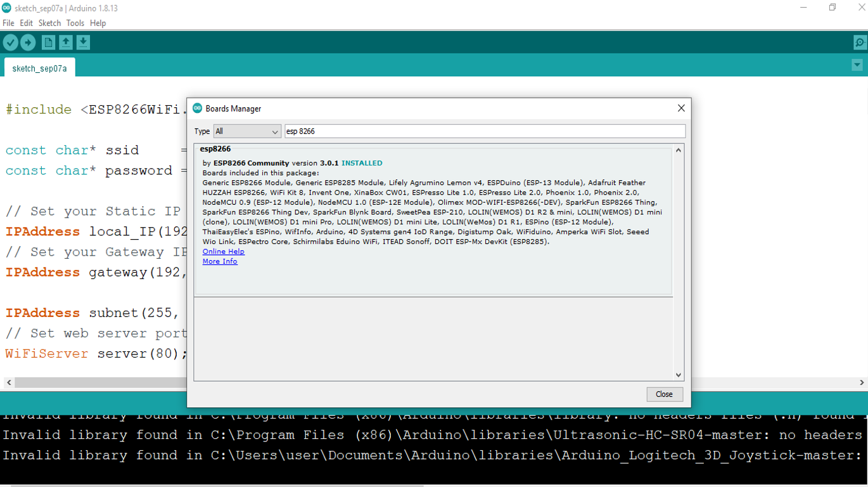The height and width of the screenshot is (487, 868).
Task: Click the Close button in Boards Manager
Action: (665, 394)
